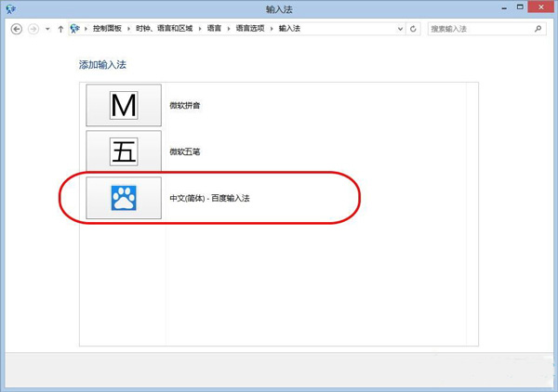Click the Microsoft Wubi '五' icon
The width and height of the screenshot is (558, 392).
click(124, 151)
